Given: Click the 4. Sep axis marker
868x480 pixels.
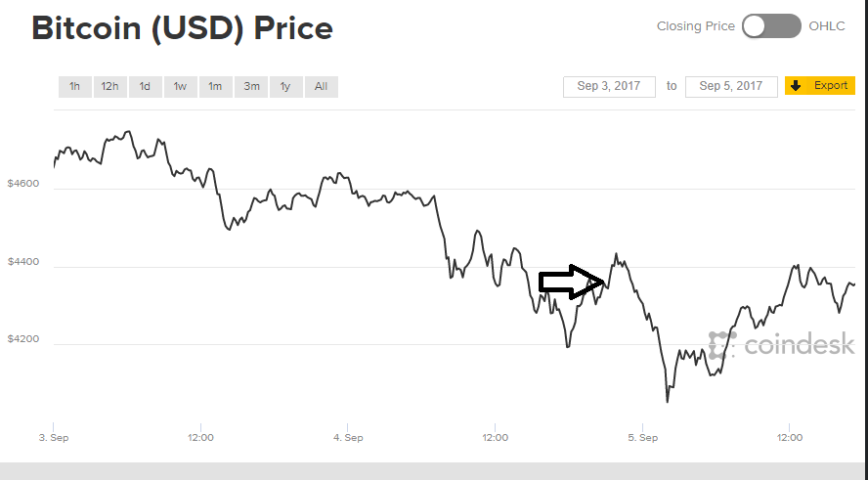Looking at the screenshot, I should pyautogui.click(x=348, y=437).
